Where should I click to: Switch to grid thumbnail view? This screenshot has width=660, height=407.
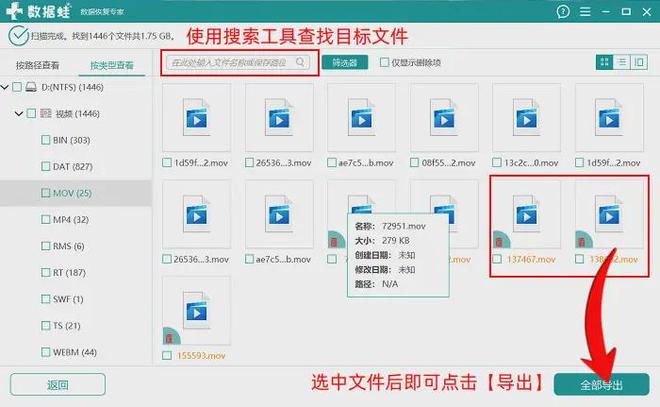604,62
